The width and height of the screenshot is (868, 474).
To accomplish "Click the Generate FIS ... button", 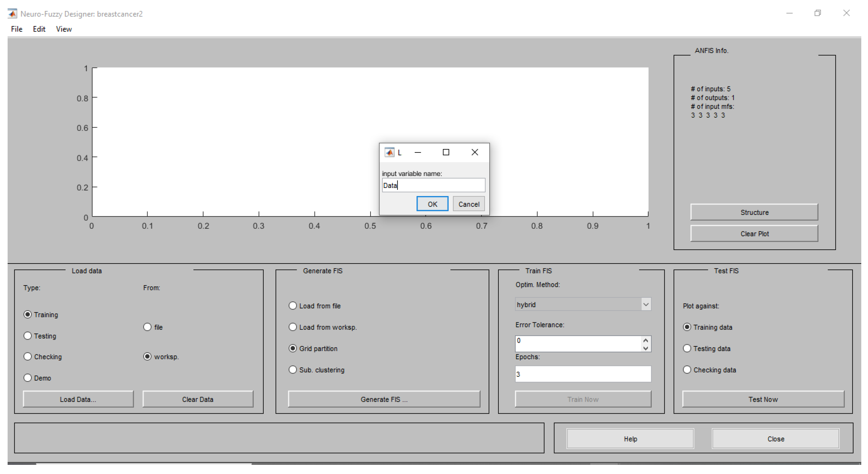I will click(x=384, y=399).
